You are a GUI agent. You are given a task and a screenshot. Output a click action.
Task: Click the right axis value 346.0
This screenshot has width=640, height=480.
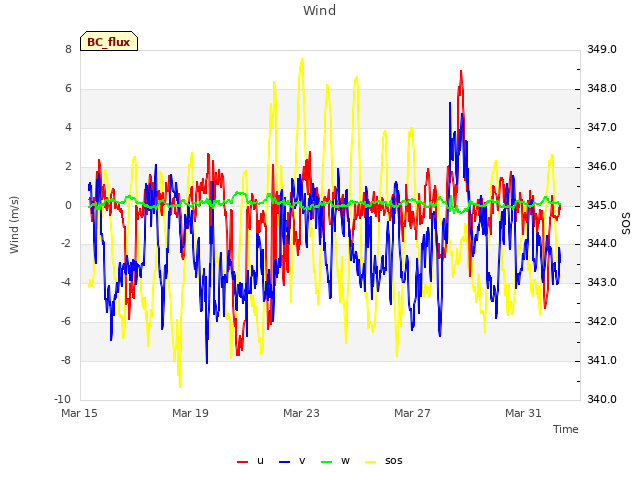point(602,166)
